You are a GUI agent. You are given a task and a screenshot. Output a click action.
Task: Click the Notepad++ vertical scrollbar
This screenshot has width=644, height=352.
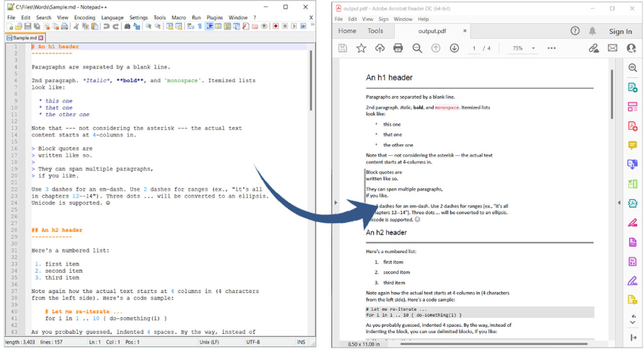click(x=311, y=80)
